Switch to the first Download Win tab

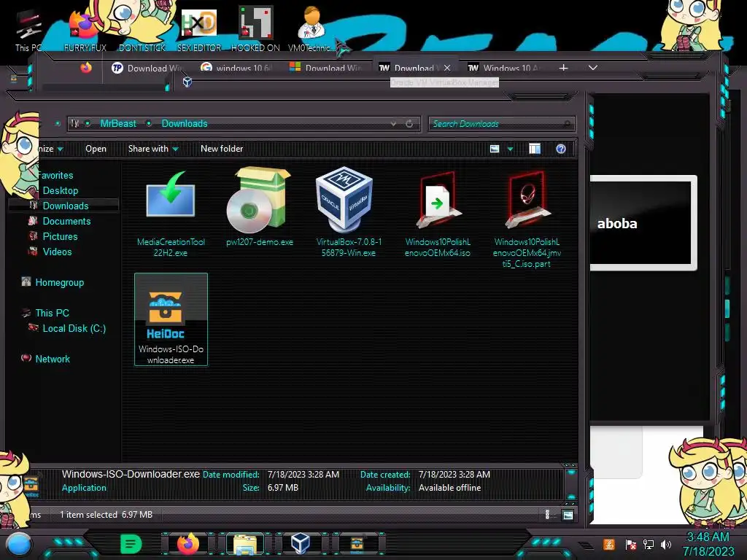[x=147, y=68]
